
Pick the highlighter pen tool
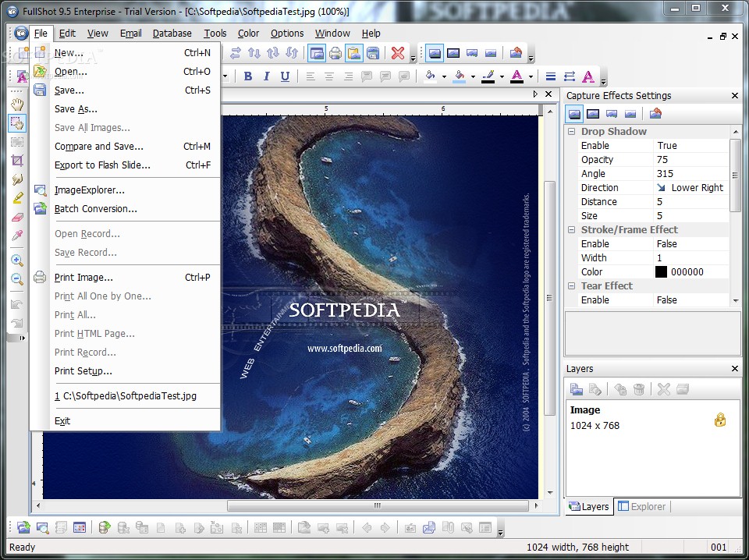tap(17, 197)
